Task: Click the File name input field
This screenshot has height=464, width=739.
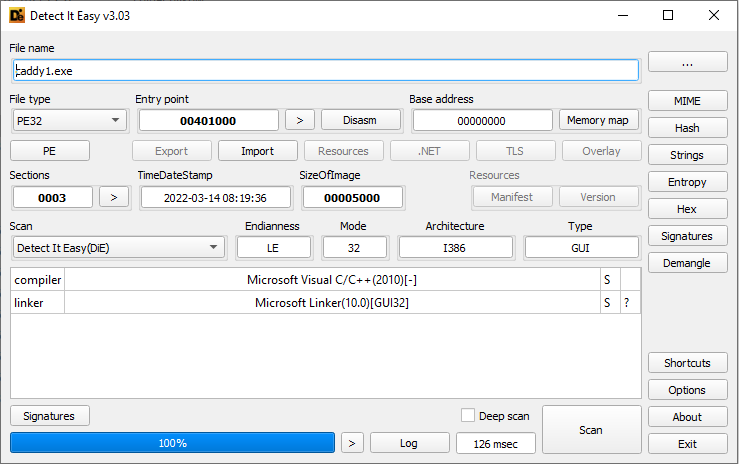Action: (x=324, y=70)
